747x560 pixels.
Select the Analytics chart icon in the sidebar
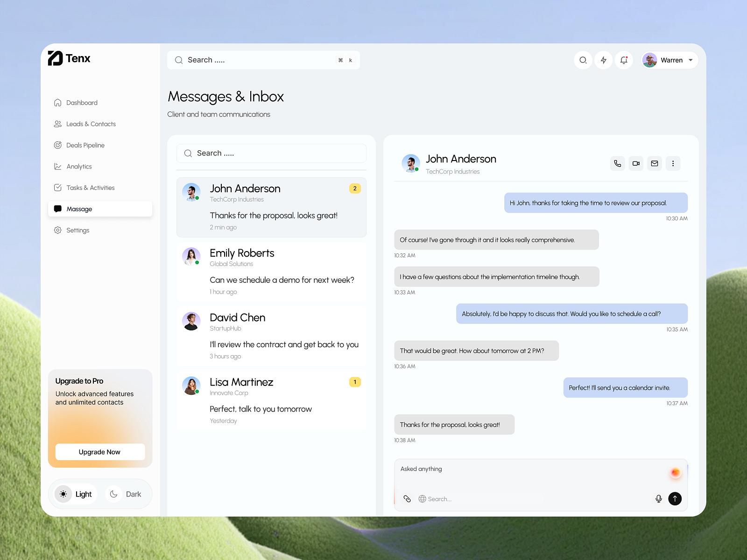point(57,166)
